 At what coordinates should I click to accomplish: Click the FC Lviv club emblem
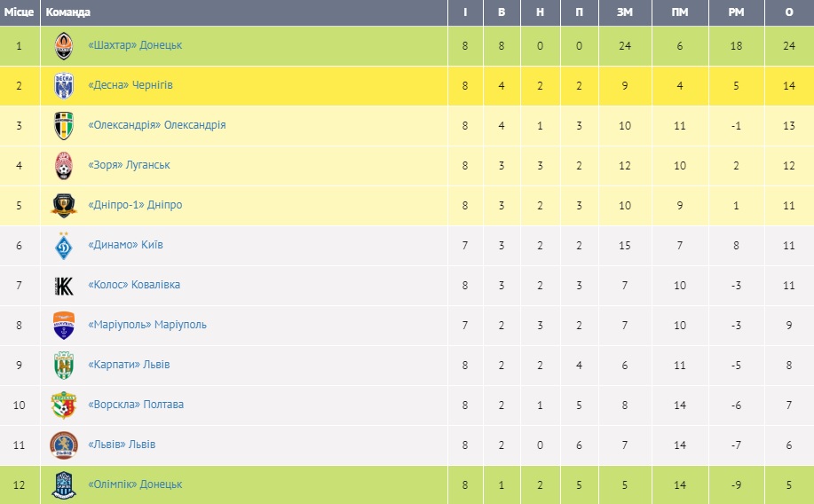point(64,445)
